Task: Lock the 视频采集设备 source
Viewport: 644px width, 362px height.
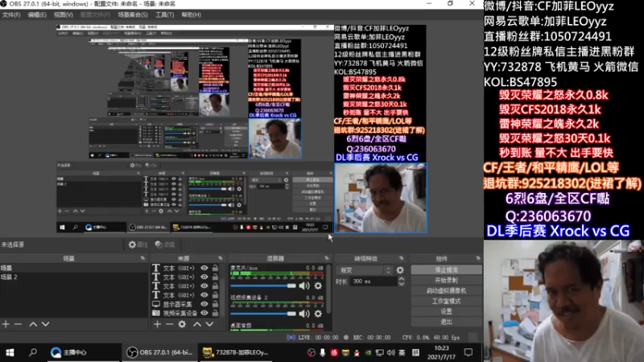Action: coord(215,313)
